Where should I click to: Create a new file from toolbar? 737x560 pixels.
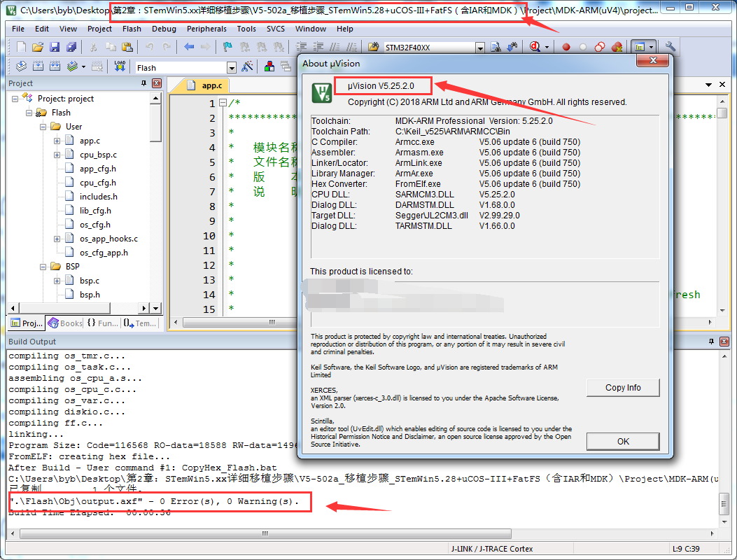click(x=21, y=47)
